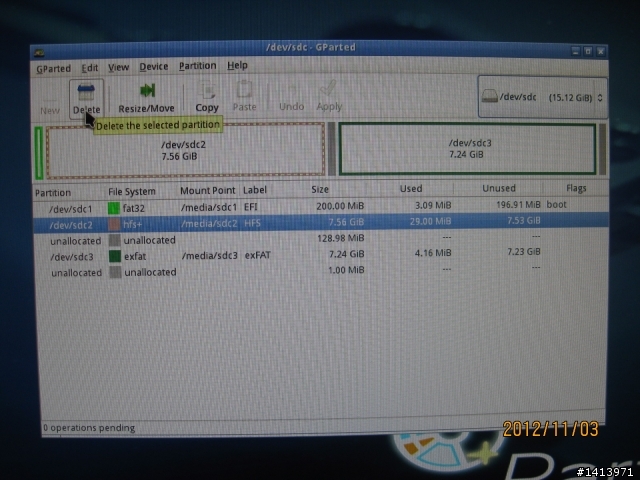Image resolution: width=640 pixels, height=480 pixels.
Task: Click the 196.91 MiB unused cell
Action: tap(518, 204)
